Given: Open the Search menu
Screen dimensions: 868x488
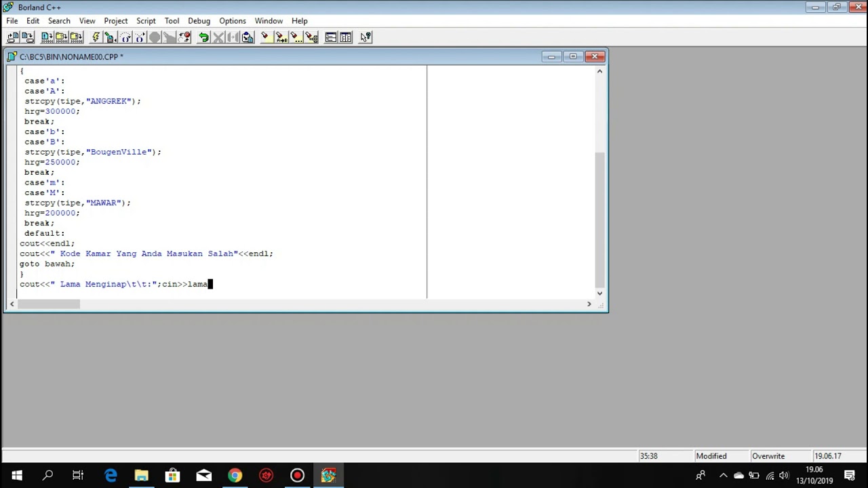Looking at the screenshot, I should coord(59,21).
